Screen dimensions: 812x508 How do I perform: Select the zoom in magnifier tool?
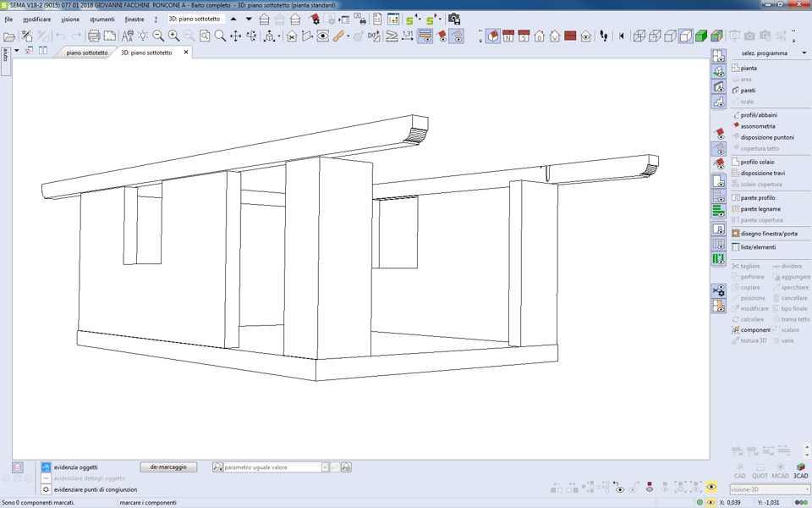click(173, 36)
